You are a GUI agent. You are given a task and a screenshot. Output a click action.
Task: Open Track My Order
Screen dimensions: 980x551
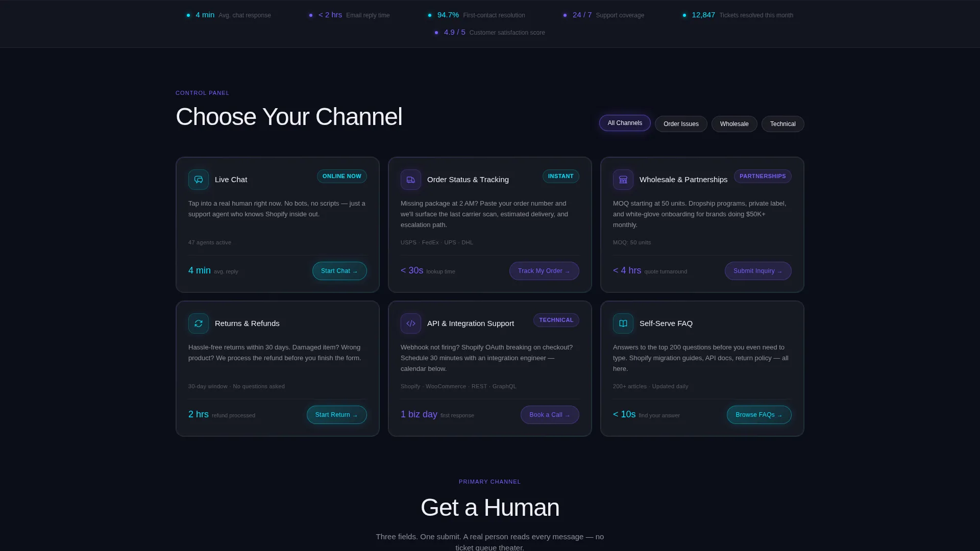tap(544, 271)
